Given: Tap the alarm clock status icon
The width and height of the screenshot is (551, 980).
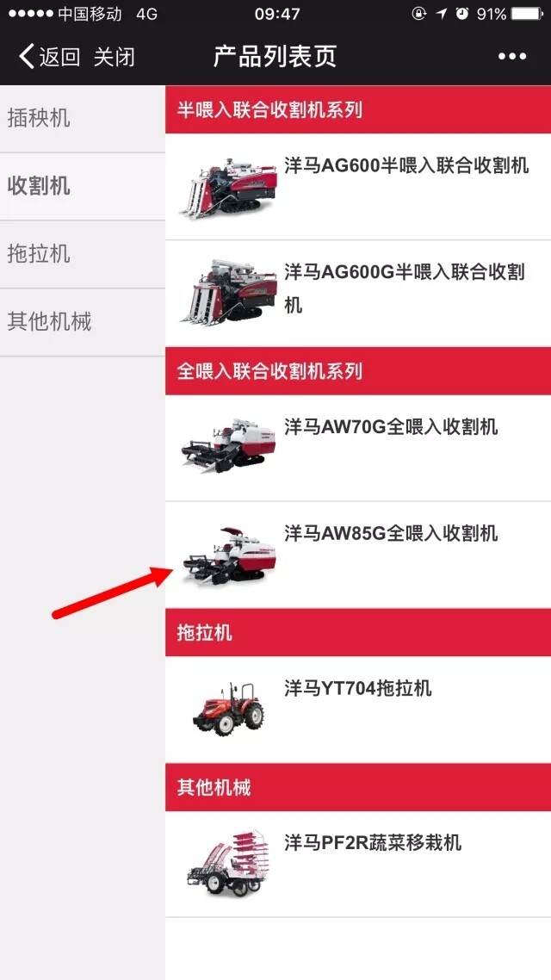Looking at the screenshot, I should pyautogui.click(x=462, y=14).
